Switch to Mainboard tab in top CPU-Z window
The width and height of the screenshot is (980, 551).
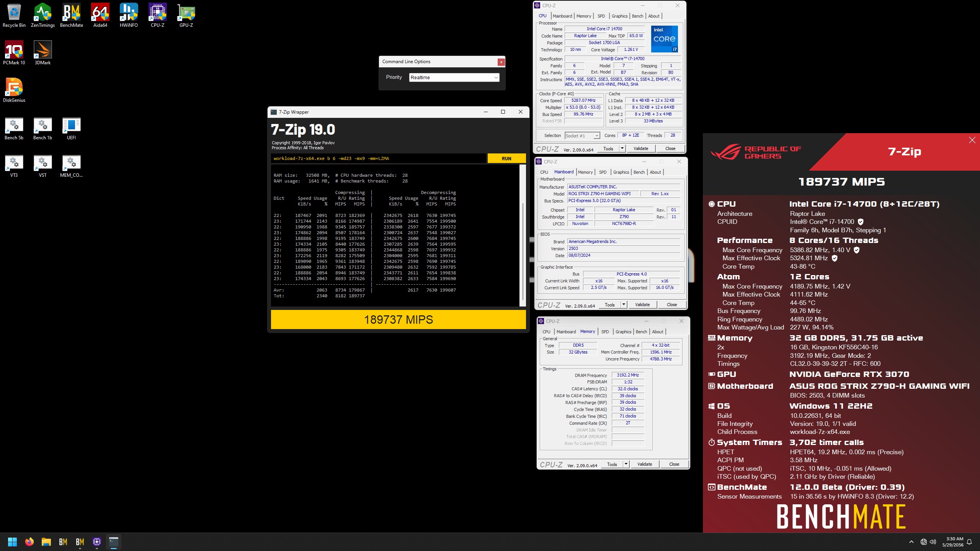pyautogui.click(x=562, y=16)
